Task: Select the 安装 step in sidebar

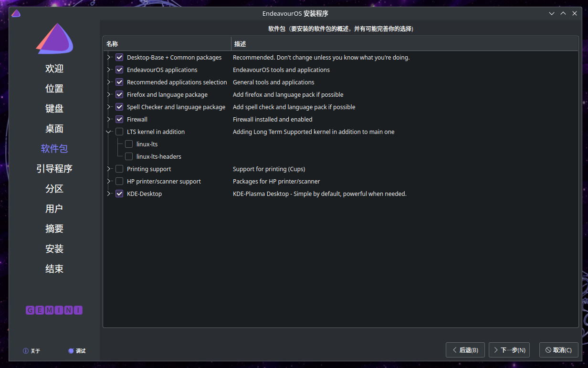Action: (54, 249)
